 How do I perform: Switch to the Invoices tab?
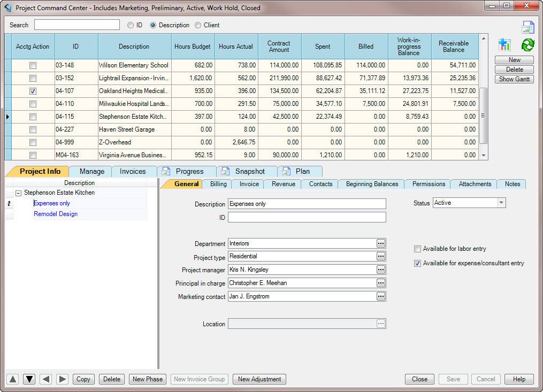[x=133, y=171]
